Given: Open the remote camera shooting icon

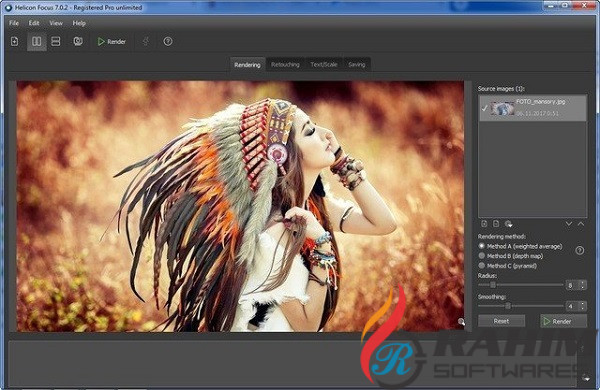Looking at the screenshot, I should 78,41.
